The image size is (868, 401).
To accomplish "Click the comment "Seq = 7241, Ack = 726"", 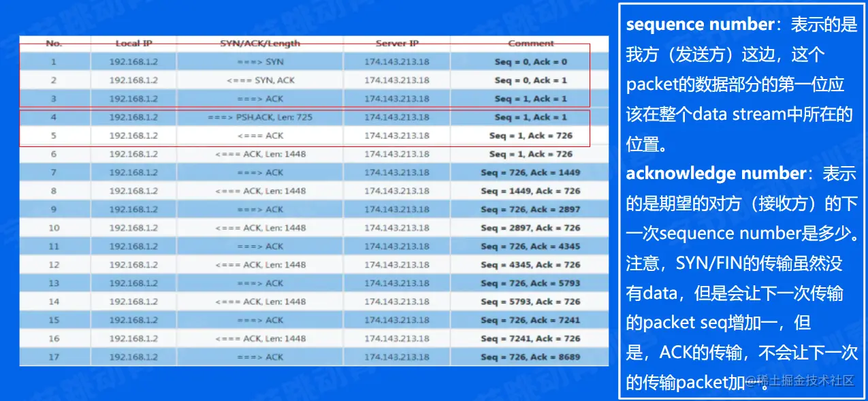I will point(531,338).
